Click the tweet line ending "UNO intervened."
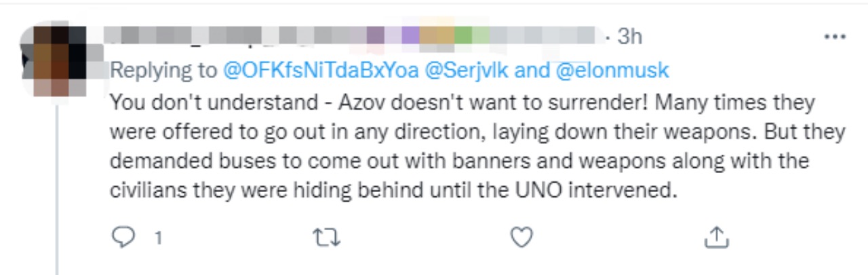 (x=393, y=188)
